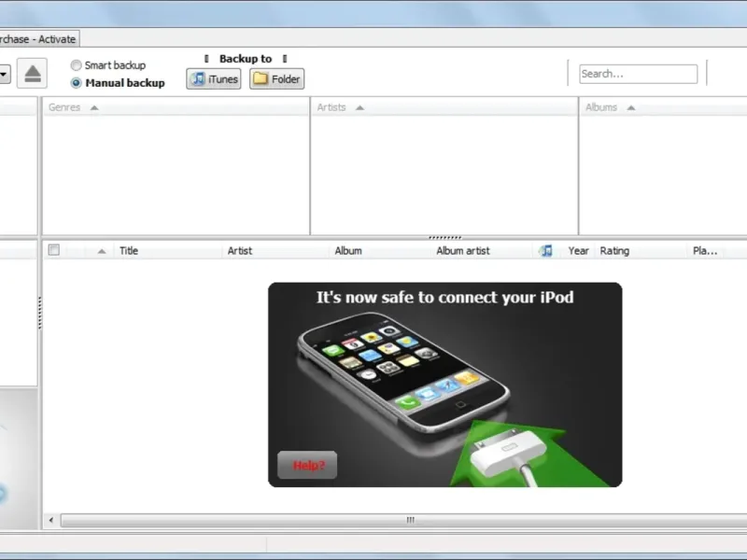The image size is (747, 560).
Task: Back up to Folder
Action: coord(276,79)
